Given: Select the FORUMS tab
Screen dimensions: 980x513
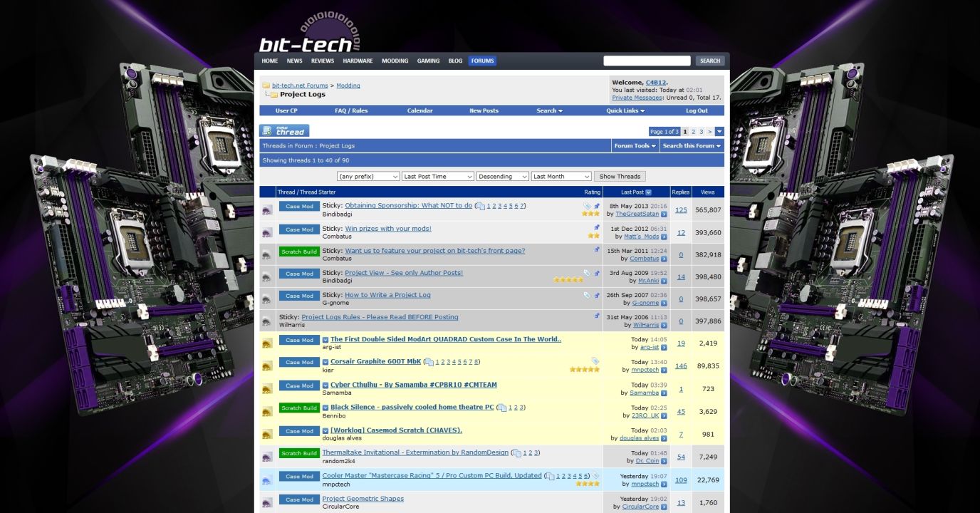Looking at the screenshot, I should 482,61.
